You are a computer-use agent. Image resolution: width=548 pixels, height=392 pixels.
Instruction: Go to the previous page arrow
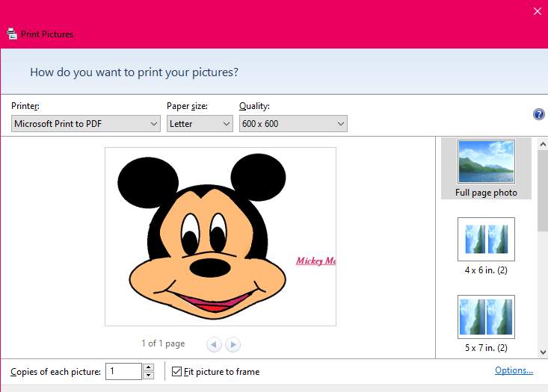(214, 344)
